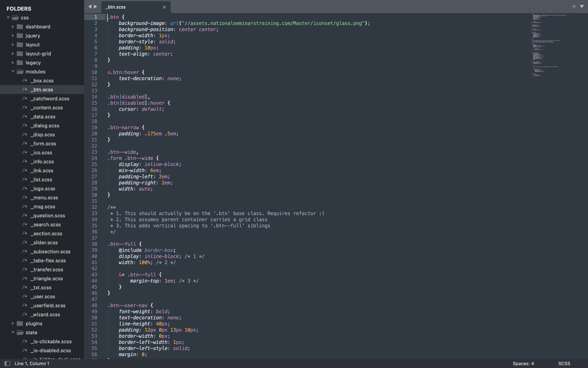Screen dimensions: 588x368
Task: Click file type icon beside _menu.scss
Action: [25, 198]
